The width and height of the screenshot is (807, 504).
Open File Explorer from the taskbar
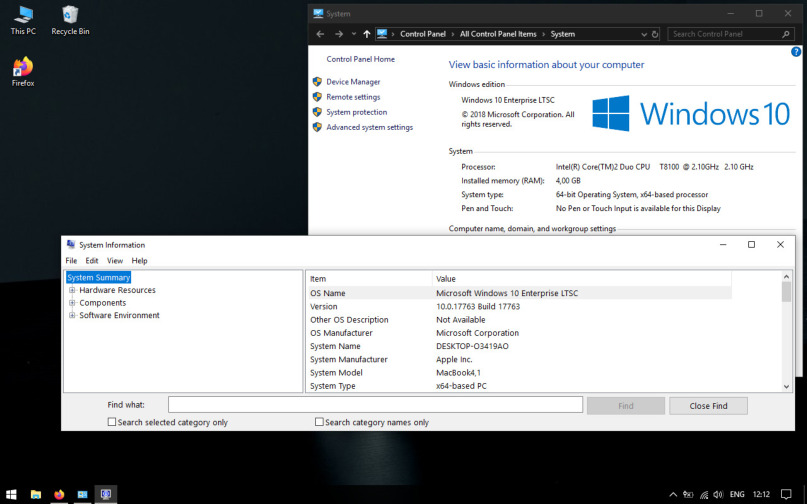click(x=36, y=494)
